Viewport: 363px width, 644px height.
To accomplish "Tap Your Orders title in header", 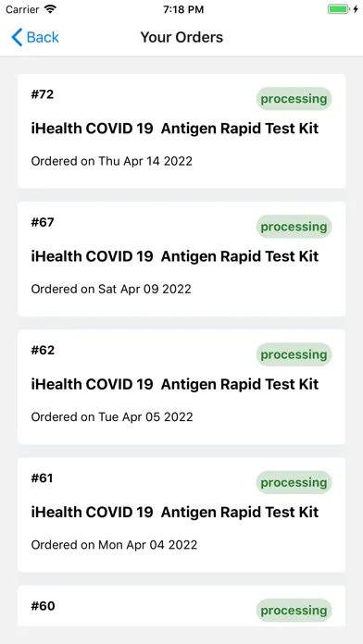I will 181,37.
